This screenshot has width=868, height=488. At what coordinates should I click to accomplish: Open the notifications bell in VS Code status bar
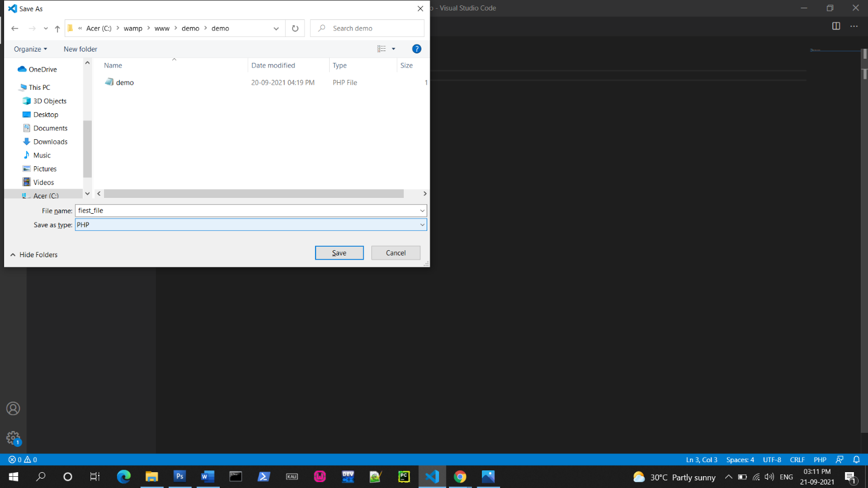(x=856, y=459)
